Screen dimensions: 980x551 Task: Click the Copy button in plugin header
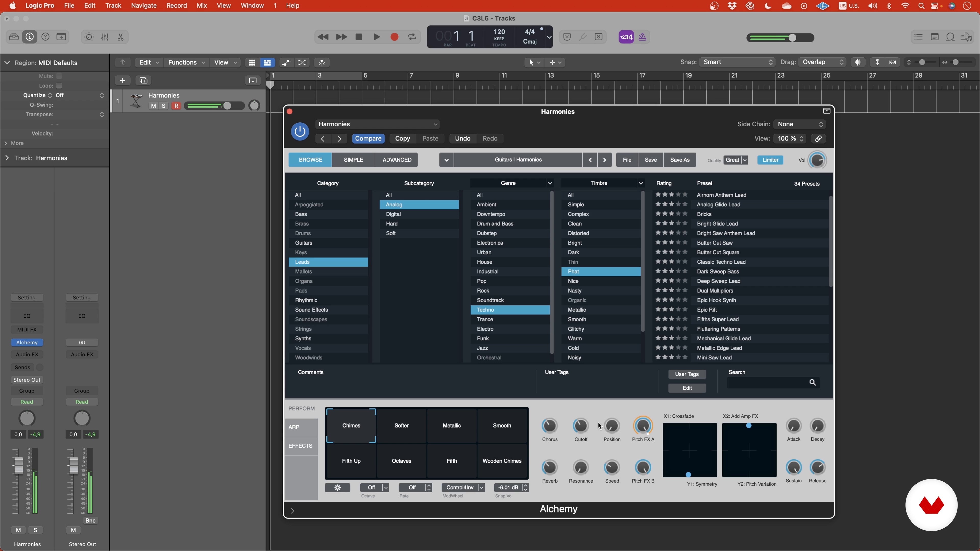[402, 139]
